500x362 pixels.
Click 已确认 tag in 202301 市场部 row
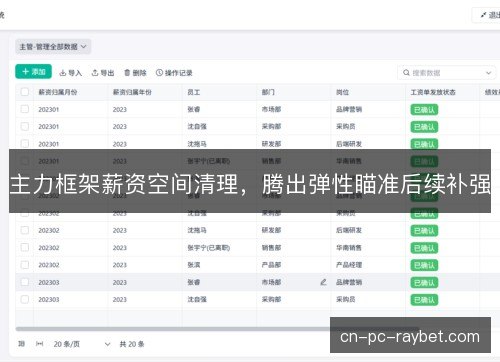[424, 110]
